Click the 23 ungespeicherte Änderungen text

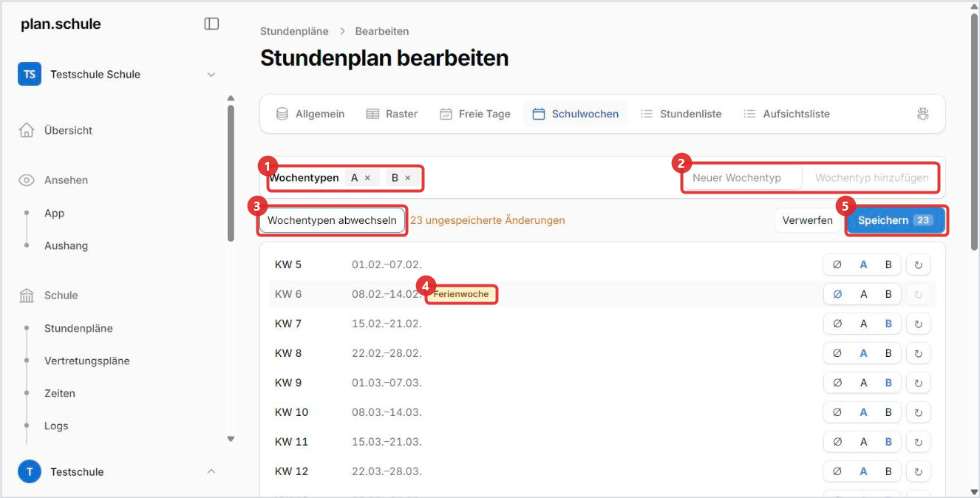tap(488, 220)
